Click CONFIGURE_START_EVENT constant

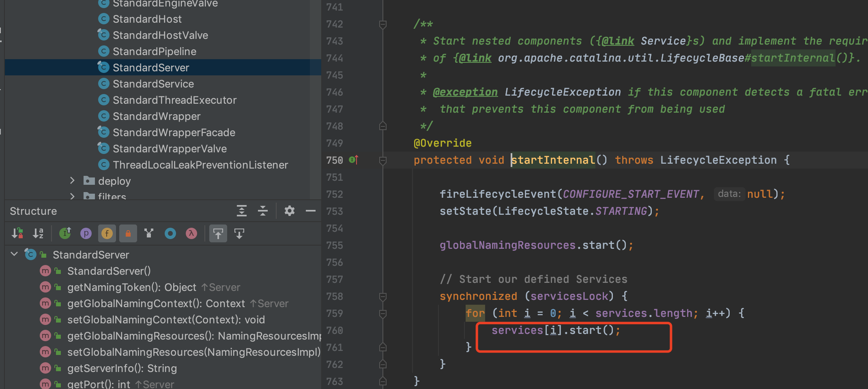click(631, 194)
